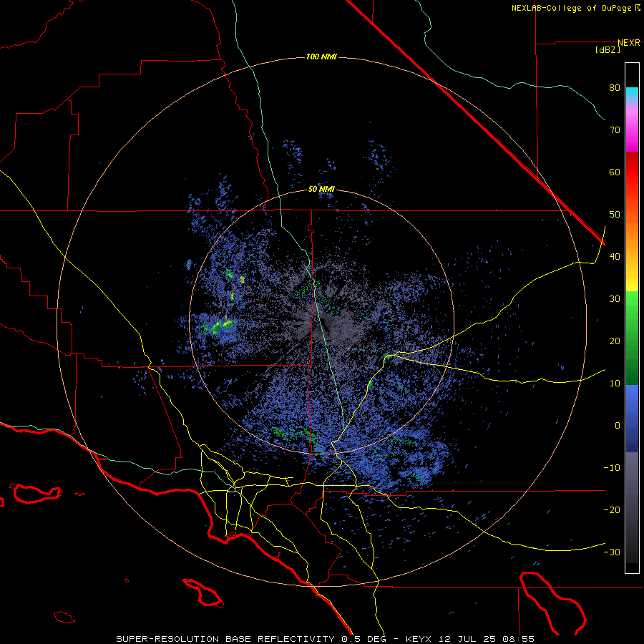Click the 60 value on the dBZ scale
The image size is (644, 644).
click(615, 172)
